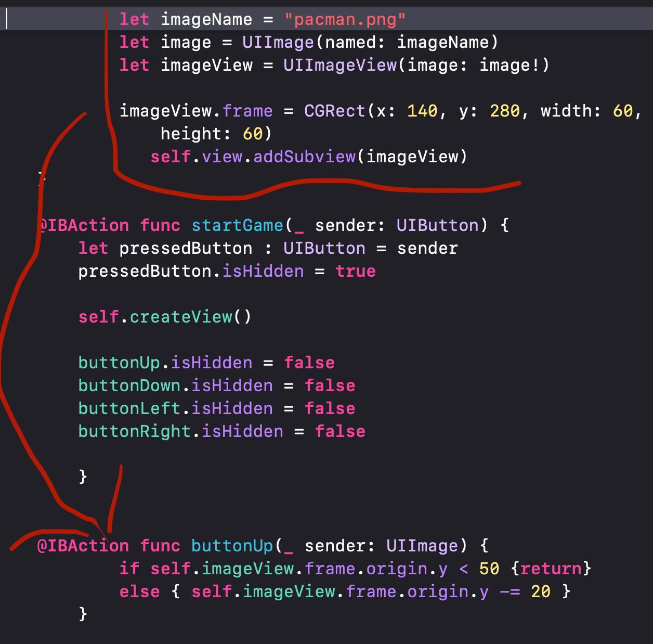Click the return keyword

pos(551,569)
